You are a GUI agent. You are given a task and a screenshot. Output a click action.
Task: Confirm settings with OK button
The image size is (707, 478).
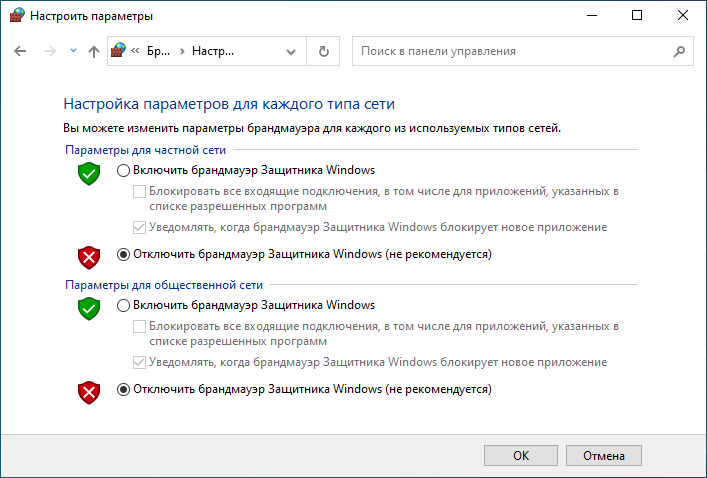521,455
